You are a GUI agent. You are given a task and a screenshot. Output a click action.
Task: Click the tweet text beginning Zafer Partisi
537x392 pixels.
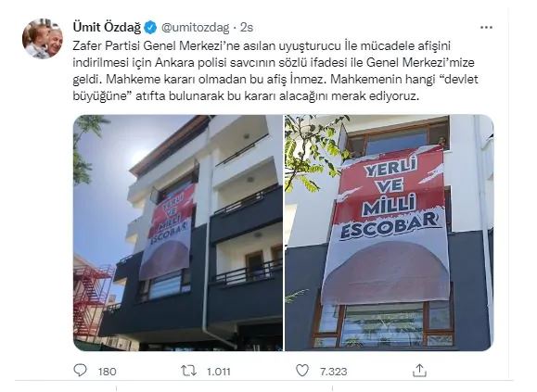point(275,70)
